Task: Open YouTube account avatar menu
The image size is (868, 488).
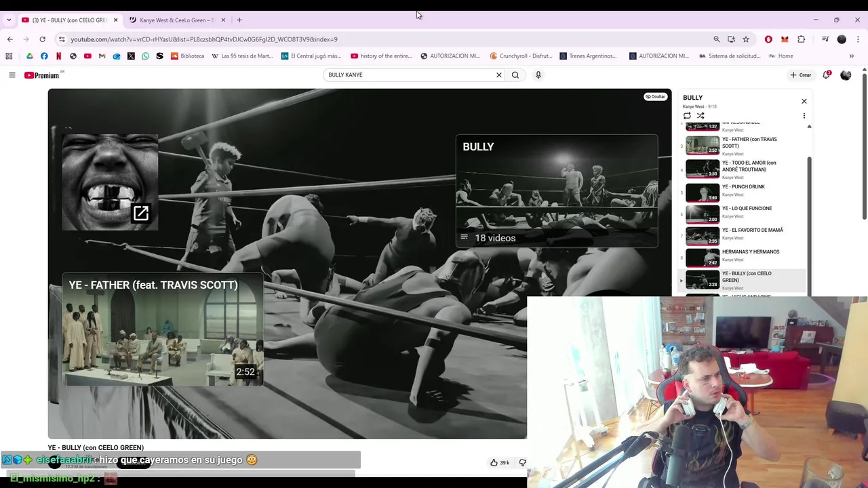Action: point(846,75)
